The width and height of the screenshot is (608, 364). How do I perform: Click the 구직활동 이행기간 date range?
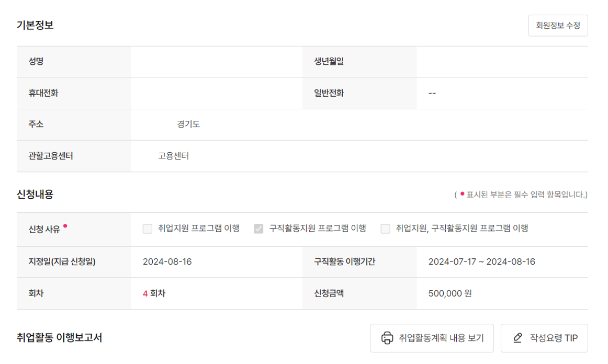[x=481, y=262]
